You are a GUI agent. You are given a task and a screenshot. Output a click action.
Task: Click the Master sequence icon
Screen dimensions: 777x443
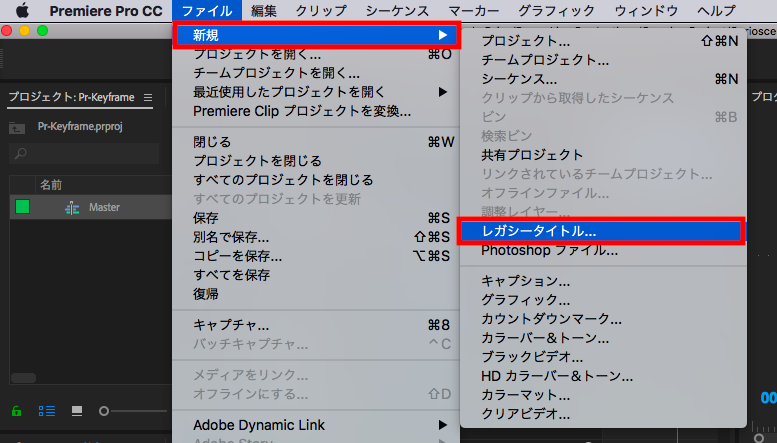click(x=72, y=208)
